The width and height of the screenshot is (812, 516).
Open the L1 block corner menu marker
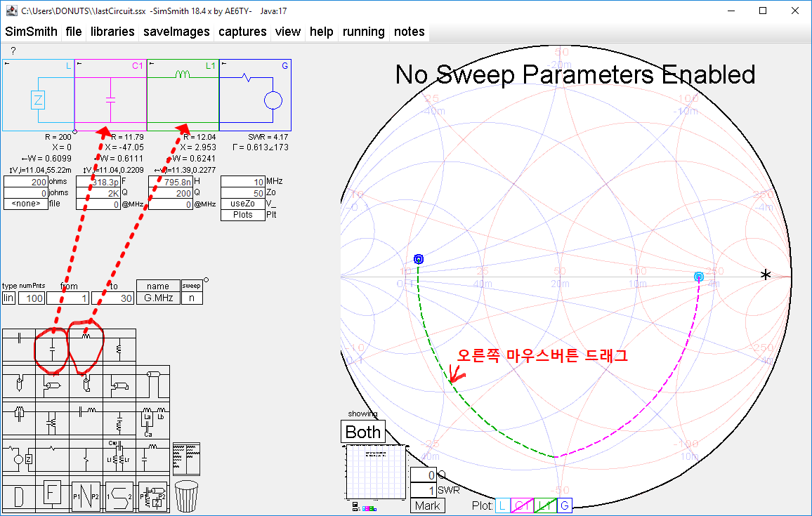pos(152,64)
